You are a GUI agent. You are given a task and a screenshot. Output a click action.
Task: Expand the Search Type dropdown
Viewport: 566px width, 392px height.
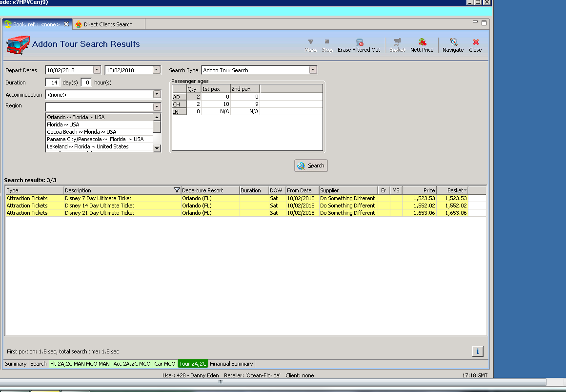coord(313,70)
